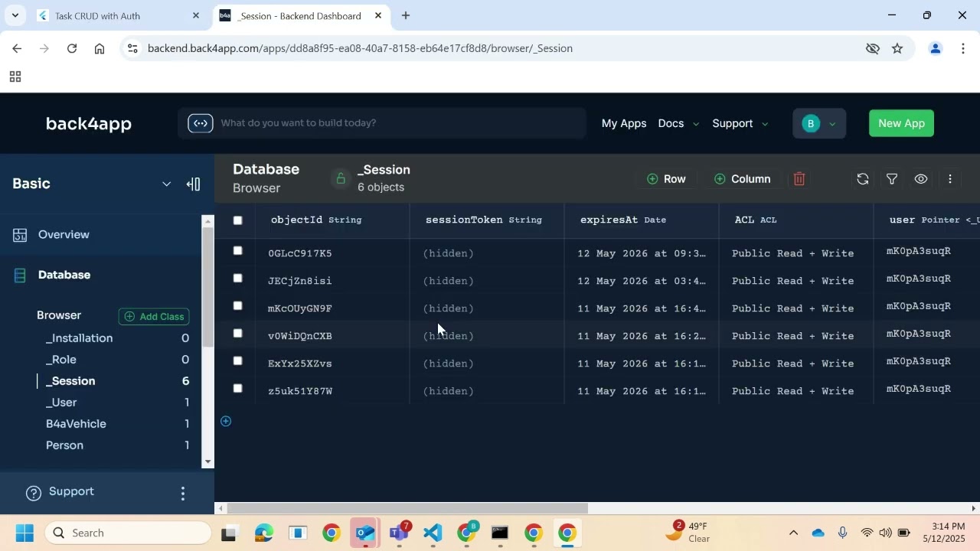Open the Chrome profile icon

[935, 48]
